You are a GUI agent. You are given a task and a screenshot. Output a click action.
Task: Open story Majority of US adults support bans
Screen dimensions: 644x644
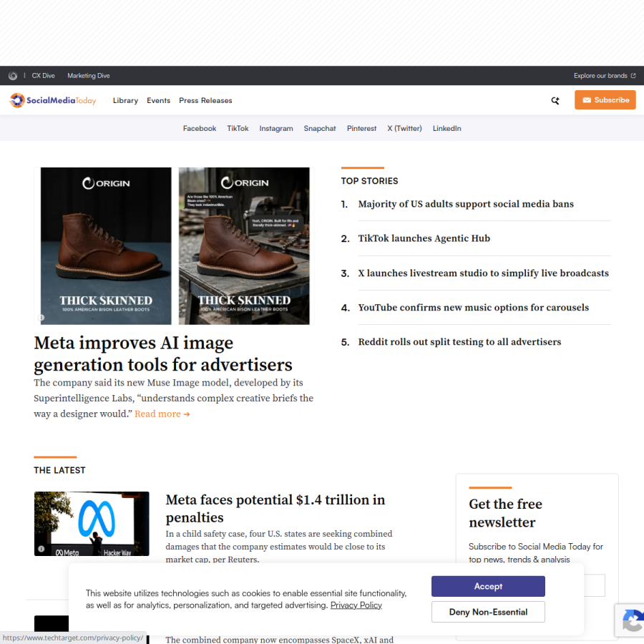click(x=466, y=204)
